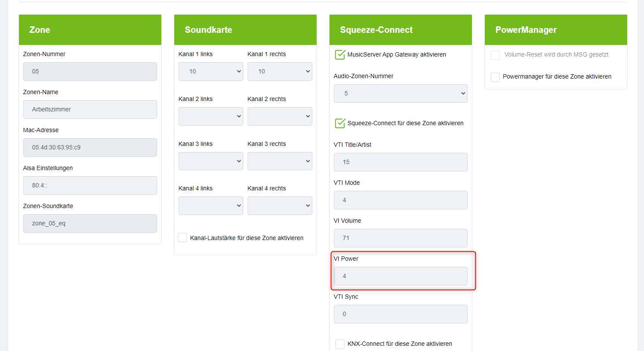Screen dimensions: 644x351
Task: Click the VI Power input field
Action: coord(400,276)
